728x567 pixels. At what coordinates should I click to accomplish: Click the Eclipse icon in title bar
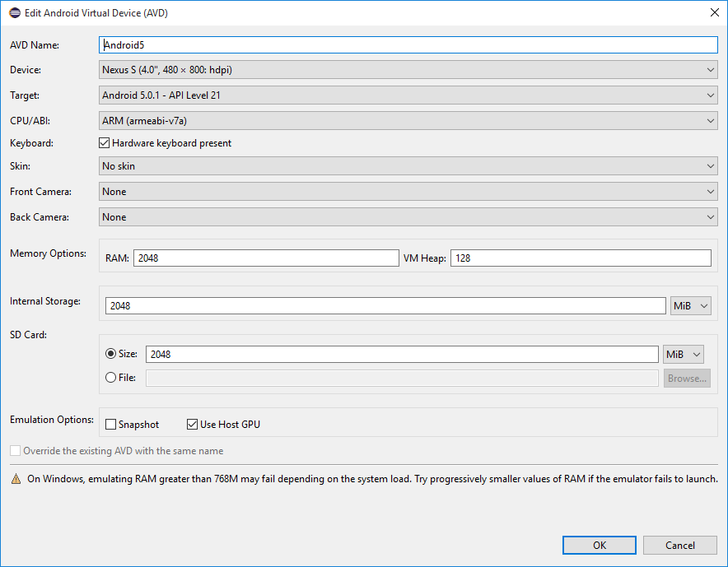click(15, 13)
